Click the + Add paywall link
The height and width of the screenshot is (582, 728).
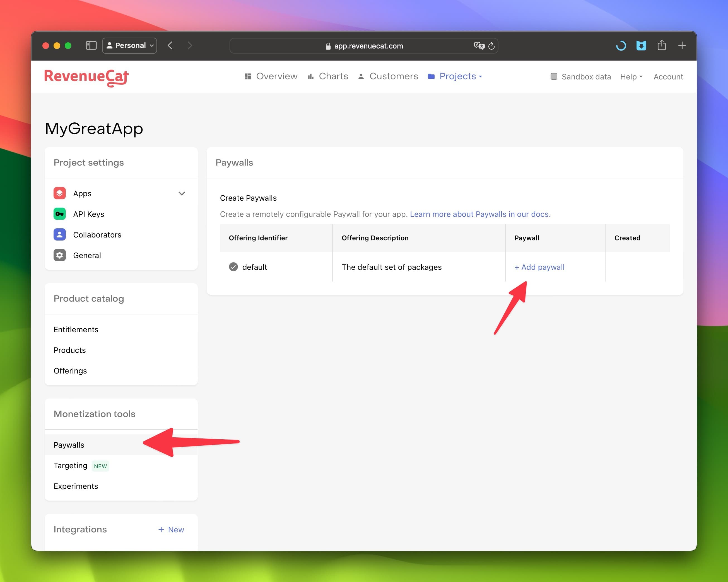[x=539, y=267]
